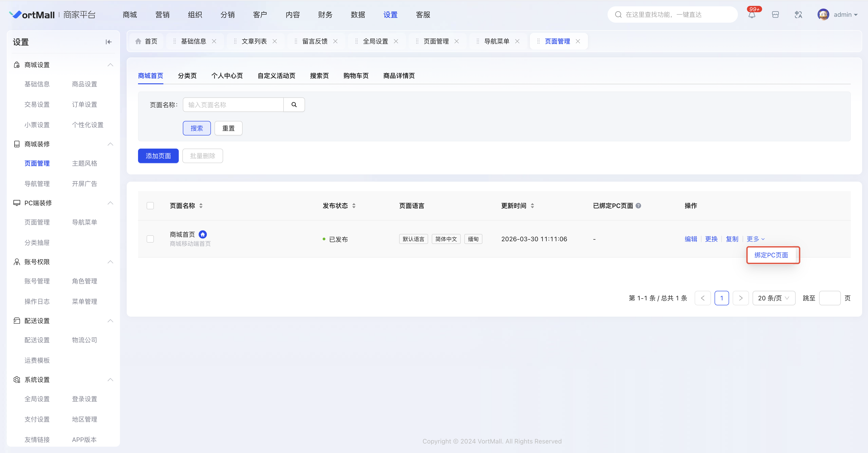Click the previous page arrow in pagination

(703, 298)
